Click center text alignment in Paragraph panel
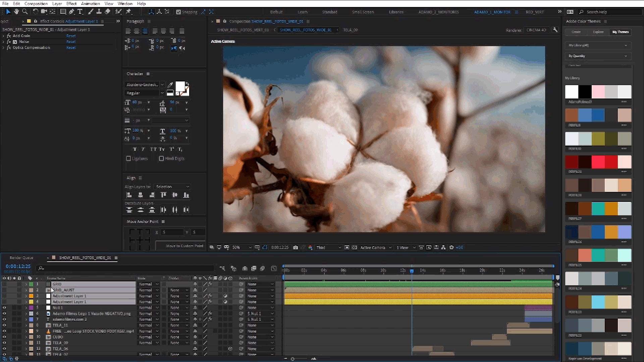 click(137, 31)
